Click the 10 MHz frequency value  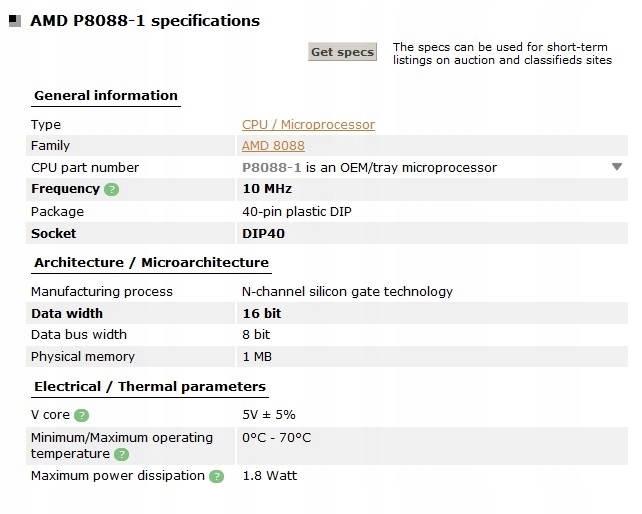click(x=267, y=189)
